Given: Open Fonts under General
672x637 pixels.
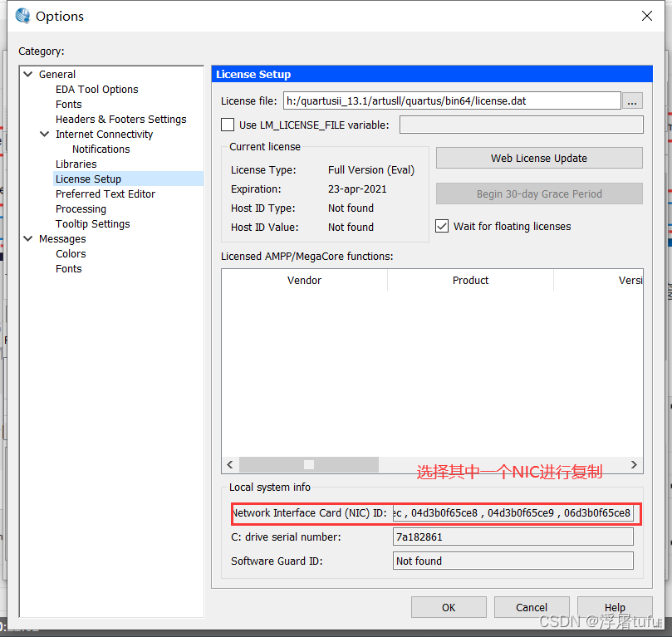Looking at the screenshot, I should pos(69,104).
